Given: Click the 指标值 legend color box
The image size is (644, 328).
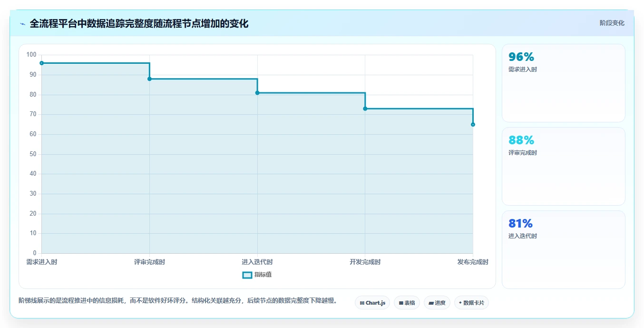Looking at the screenshot, I should point(247,275).
